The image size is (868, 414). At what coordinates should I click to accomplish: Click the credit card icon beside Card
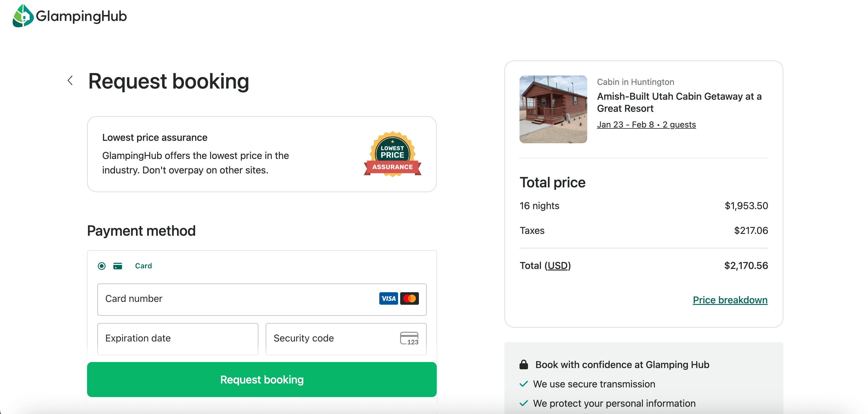click(x=118, y=266)
